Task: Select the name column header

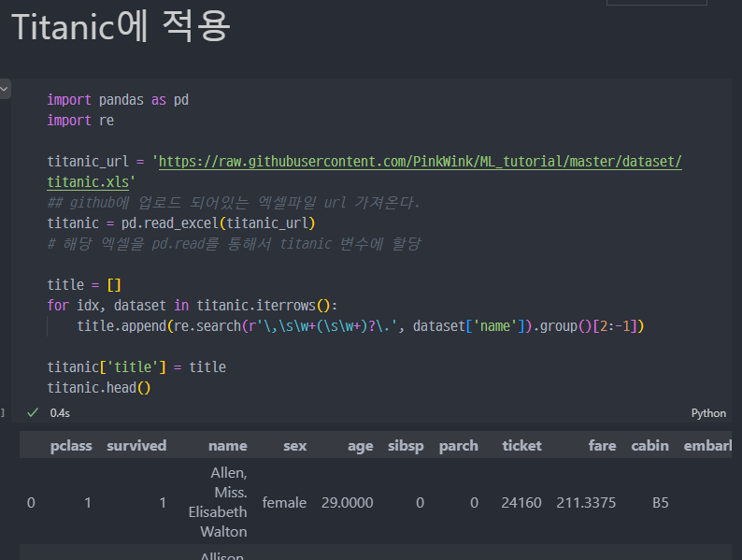Action: pyautogui.click(x=228, y=446)
